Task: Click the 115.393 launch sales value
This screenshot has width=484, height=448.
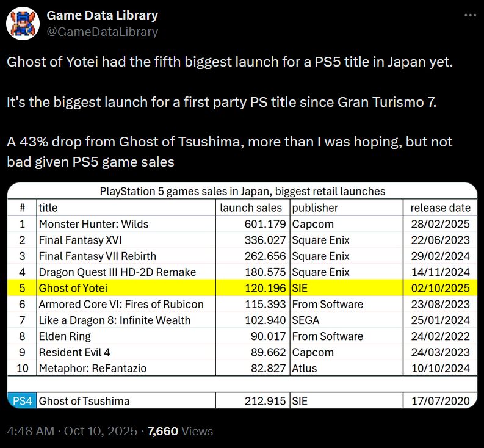Action: [265, 304]
